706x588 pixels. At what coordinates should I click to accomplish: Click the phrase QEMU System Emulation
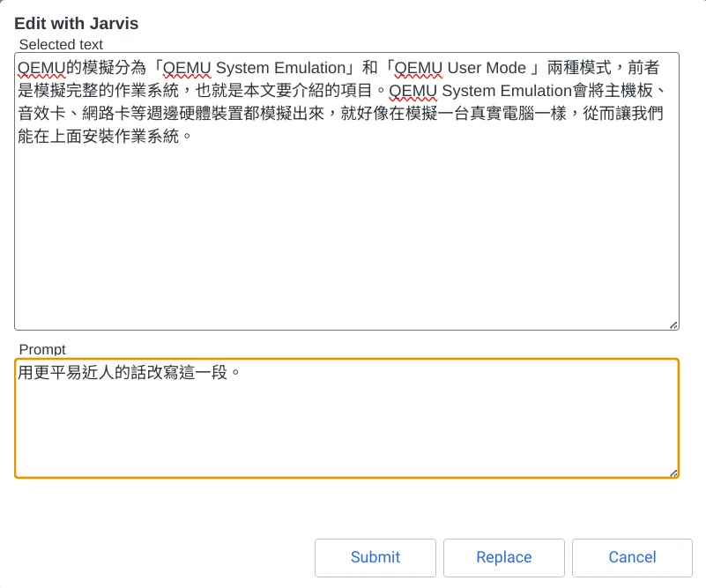[255, 67]
